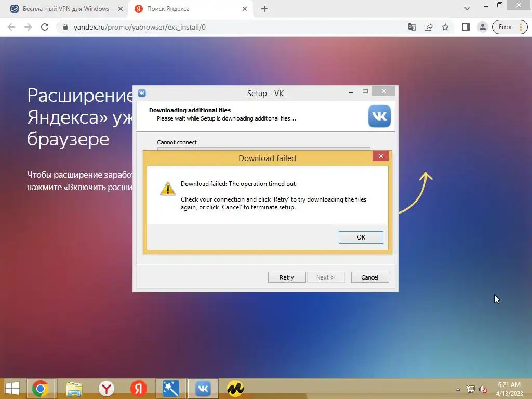This screenshot has width=532, height=399.
Task: Click the translate page icon
Action: [x=412, y=27]
